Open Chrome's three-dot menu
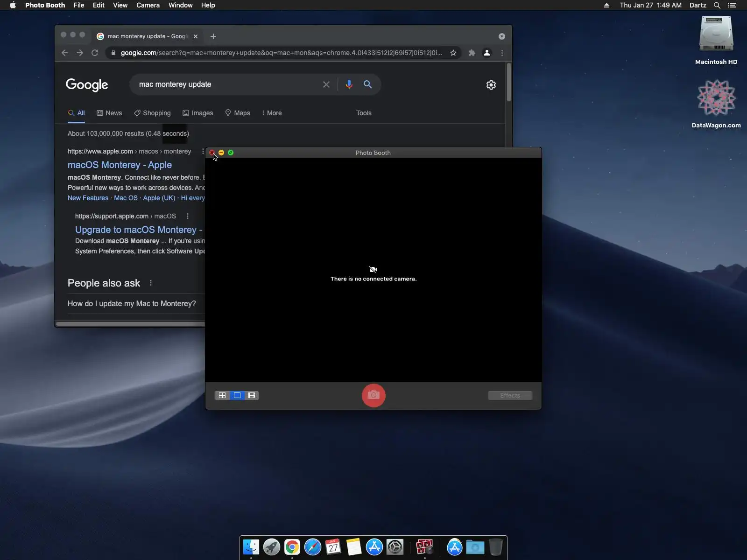 pos(502,53)
